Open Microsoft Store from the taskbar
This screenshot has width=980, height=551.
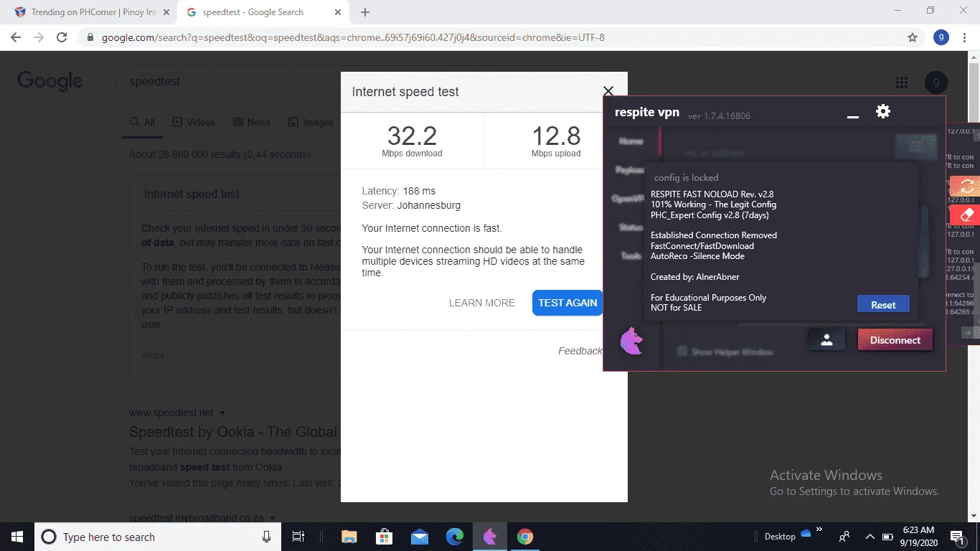click(x=385, y=537)
